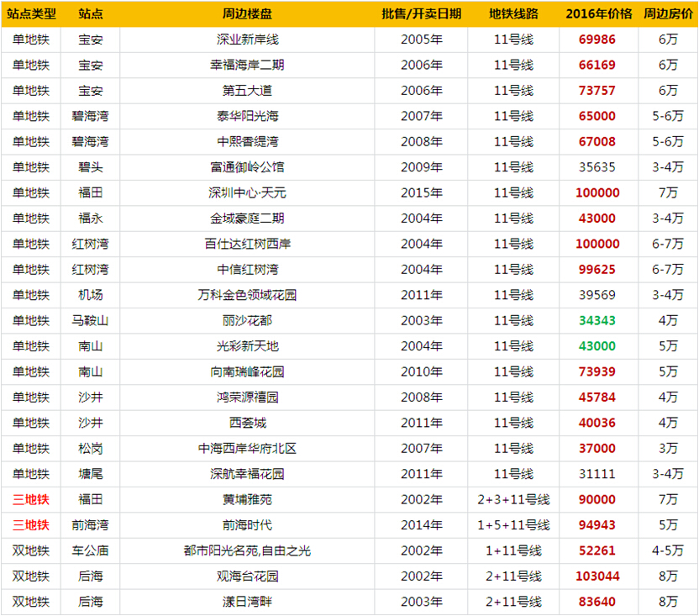Select the price cell 73757
699x616 pixels.
click(x=597, y=91)
